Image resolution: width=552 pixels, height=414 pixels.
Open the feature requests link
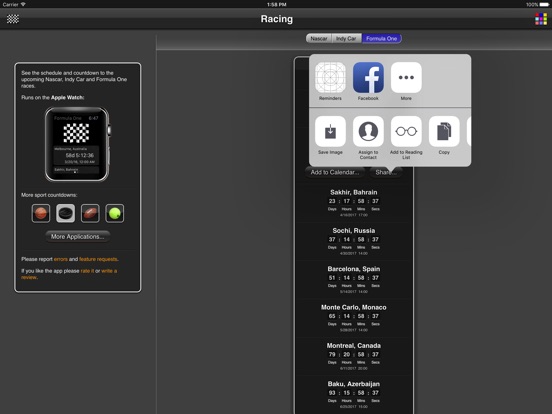click(x=98, y=259)
